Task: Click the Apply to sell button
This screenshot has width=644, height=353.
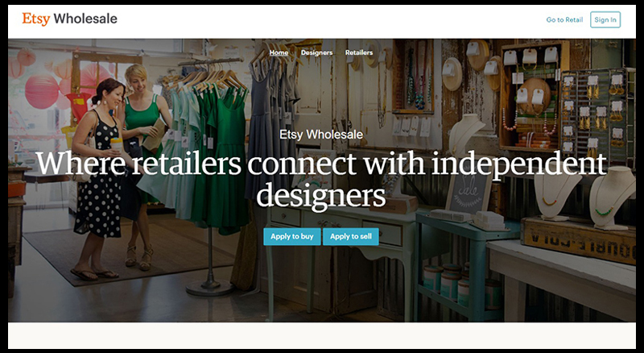Action: click(351, 237)
